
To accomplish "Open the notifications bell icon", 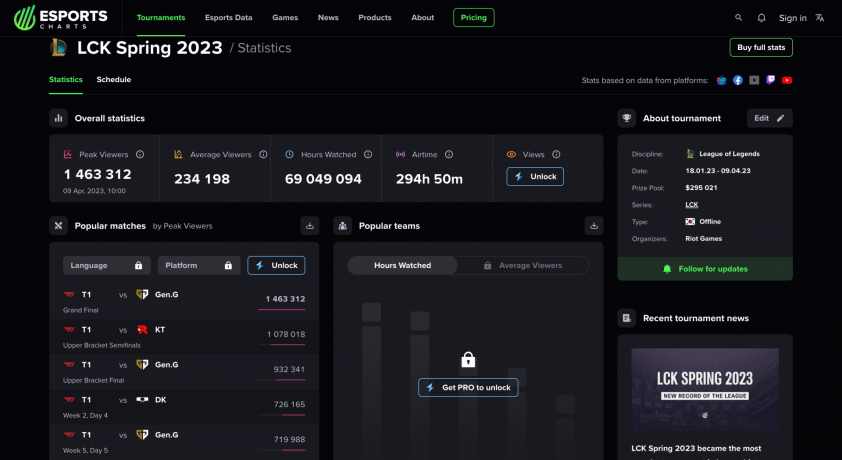I will (761, 18).
